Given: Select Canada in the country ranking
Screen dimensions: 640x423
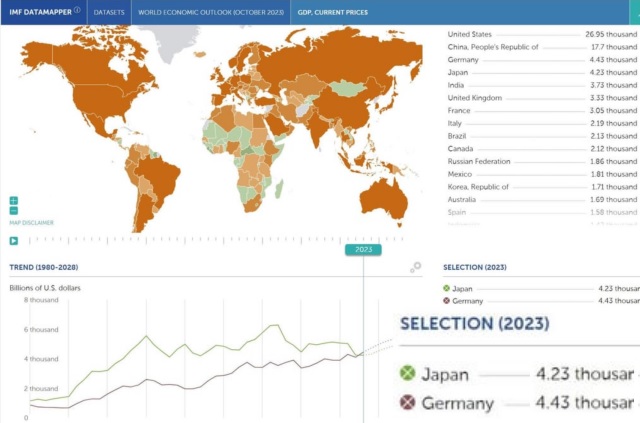Looking at the screenshot, I should click(542, 149).
